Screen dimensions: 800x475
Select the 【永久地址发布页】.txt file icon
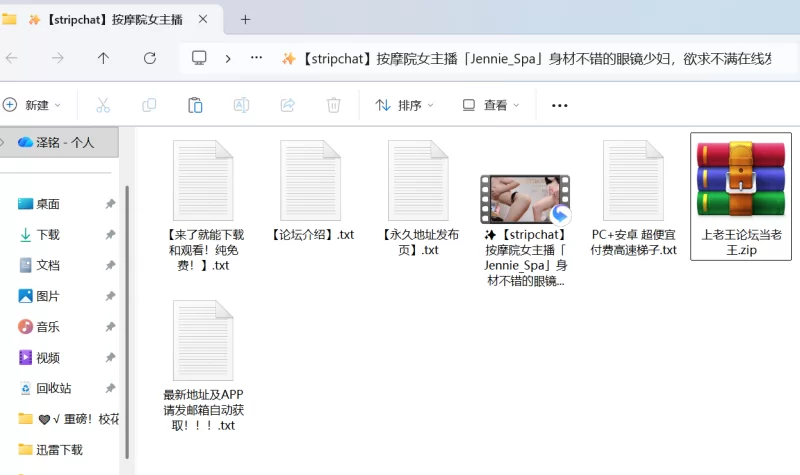click(x=418, y=180)
